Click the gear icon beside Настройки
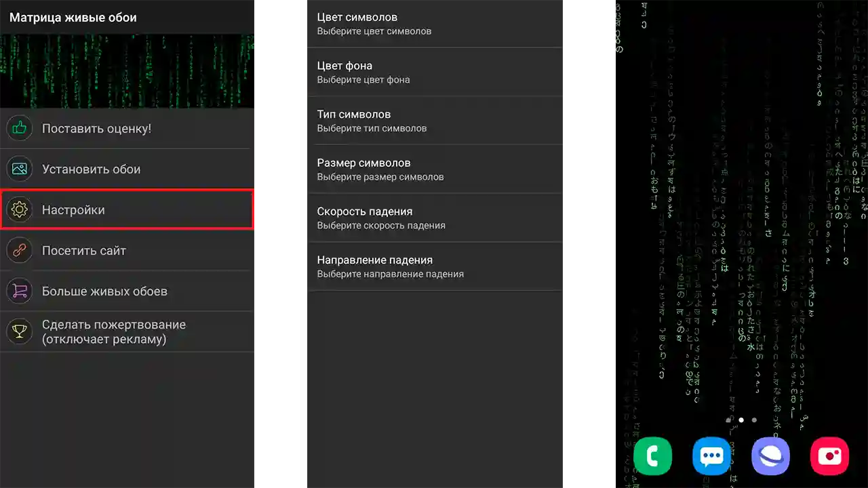This screenshot has width=868, height=488. click(x=20, y=210)
